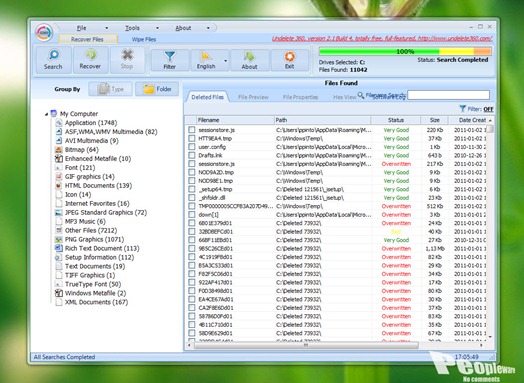Switch to the Wipe Files ribbon tab
Viewport: 524px width, 383px height.
(x=144, y=39)
